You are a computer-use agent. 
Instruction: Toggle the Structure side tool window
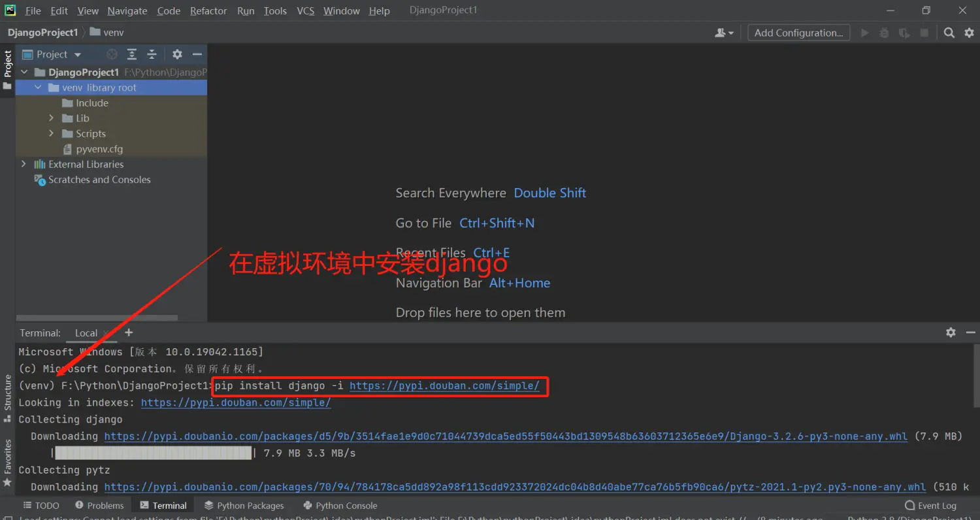click(x=8, y=397)
